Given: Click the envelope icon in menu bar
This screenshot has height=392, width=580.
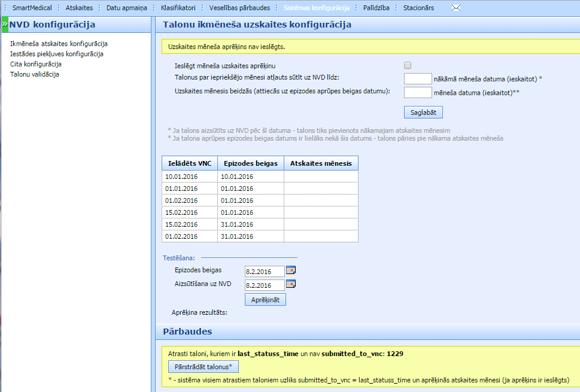Looking at the screenshot, I should [456, 8].
